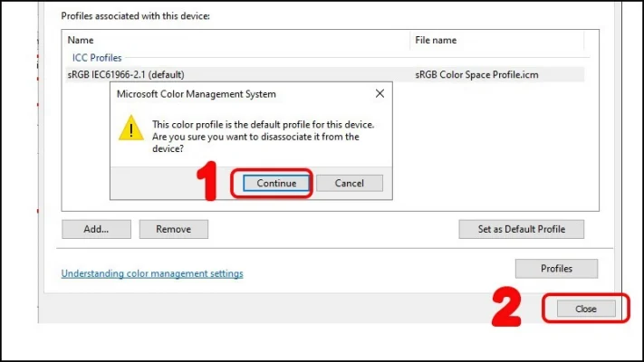Open Understanding color management settings link
This screenshot has width=644, height=362.
(x=151, y=273)
